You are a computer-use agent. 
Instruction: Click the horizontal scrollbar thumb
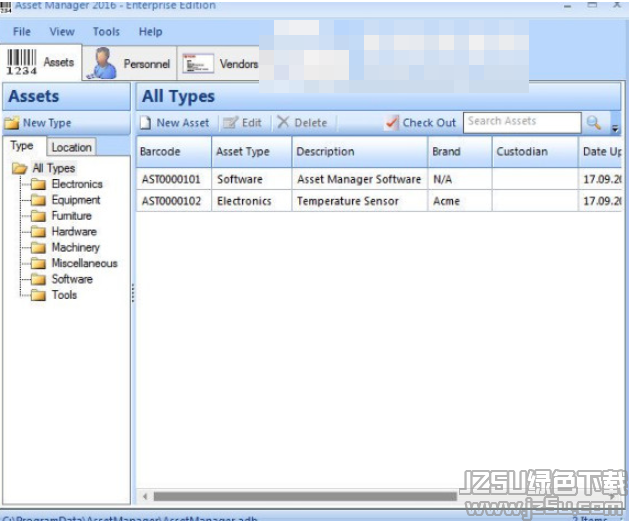coord(305,497)
